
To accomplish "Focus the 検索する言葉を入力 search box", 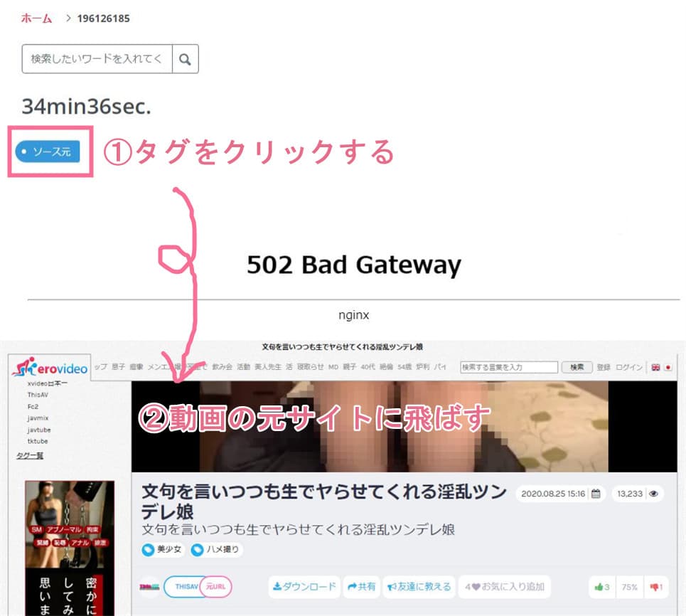I will [509, 367].
